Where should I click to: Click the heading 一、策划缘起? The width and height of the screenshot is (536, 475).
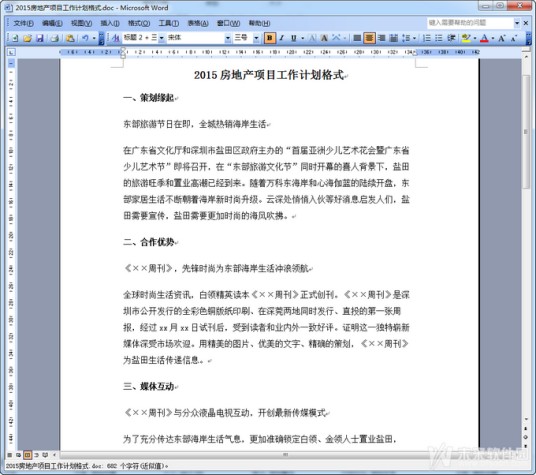coord(149,98)
